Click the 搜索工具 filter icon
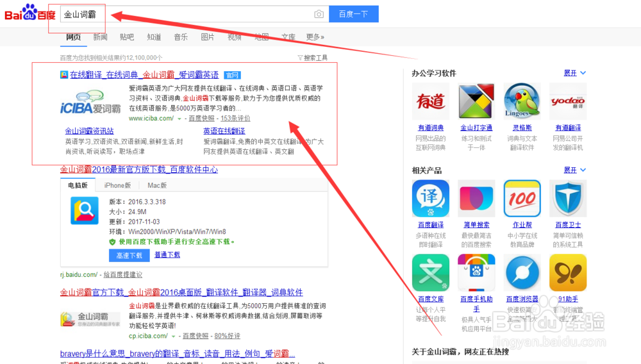This screenshot has height=364, width=641. [x=300, y=58]
